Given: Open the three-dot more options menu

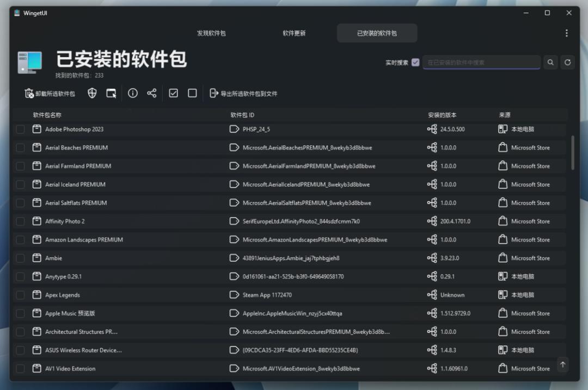Looking at the screenshot, I should (x=566, y=33).
